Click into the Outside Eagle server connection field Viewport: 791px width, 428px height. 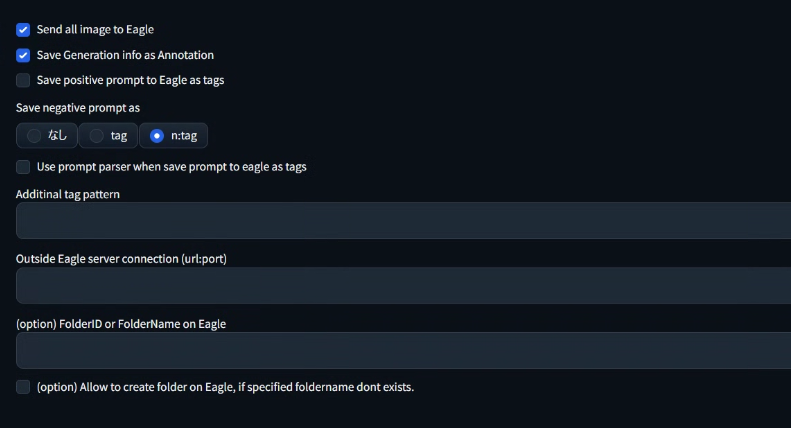tap(404, 286)
